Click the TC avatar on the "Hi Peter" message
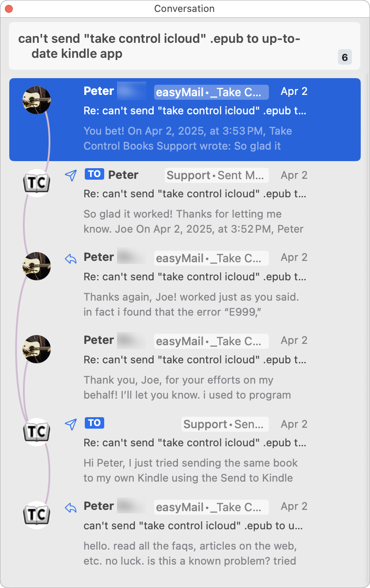 [x=37, y=432]
